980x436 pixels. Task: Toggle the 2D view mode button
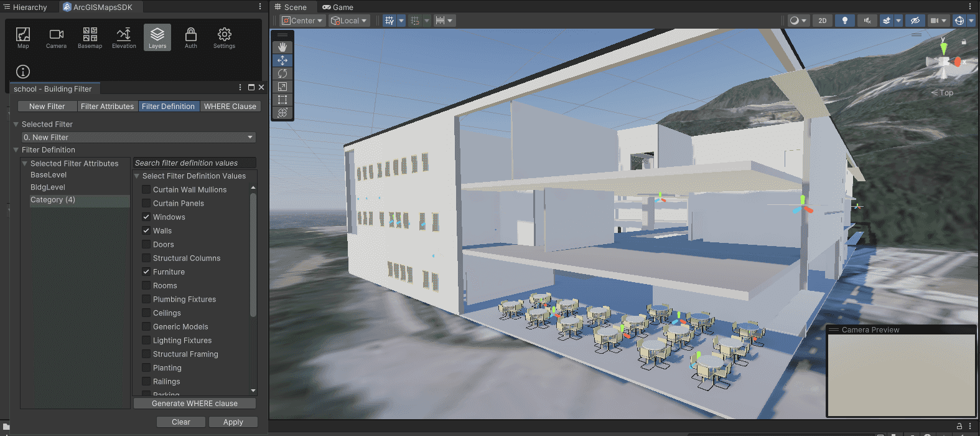coord(822,21)
